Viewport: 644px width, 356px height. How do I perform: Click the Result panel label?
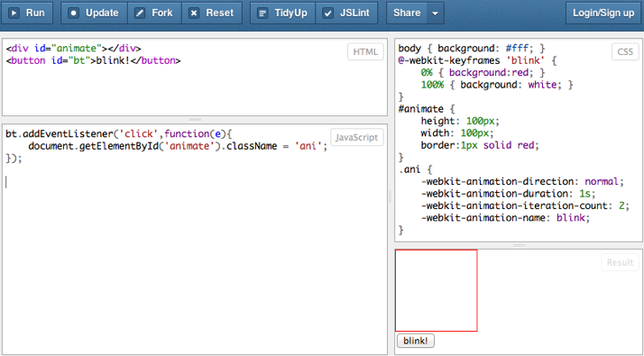click(x=620, y=262)
